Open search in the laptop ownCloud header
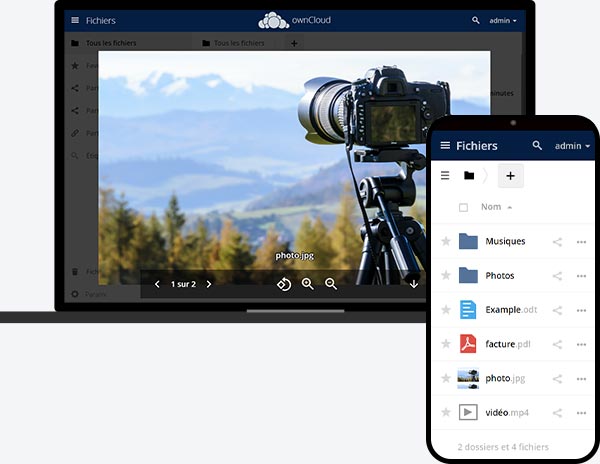 476,20
